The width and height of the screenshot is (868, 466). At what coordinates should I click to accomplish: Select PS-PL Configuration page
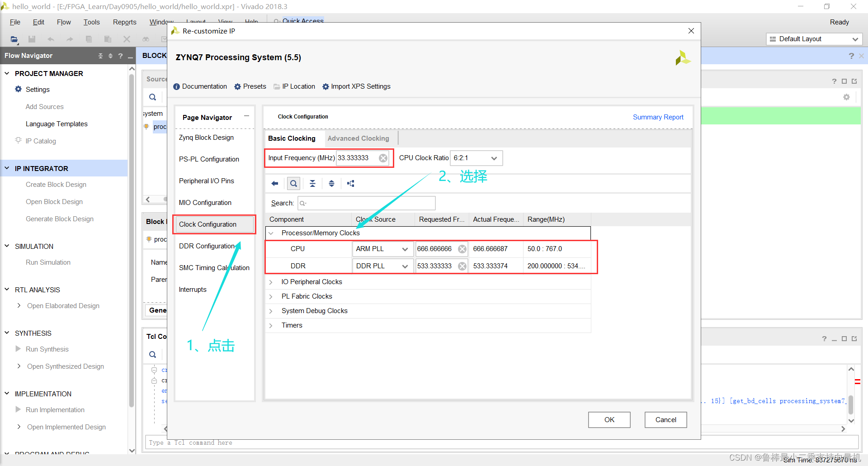(209, 159)
